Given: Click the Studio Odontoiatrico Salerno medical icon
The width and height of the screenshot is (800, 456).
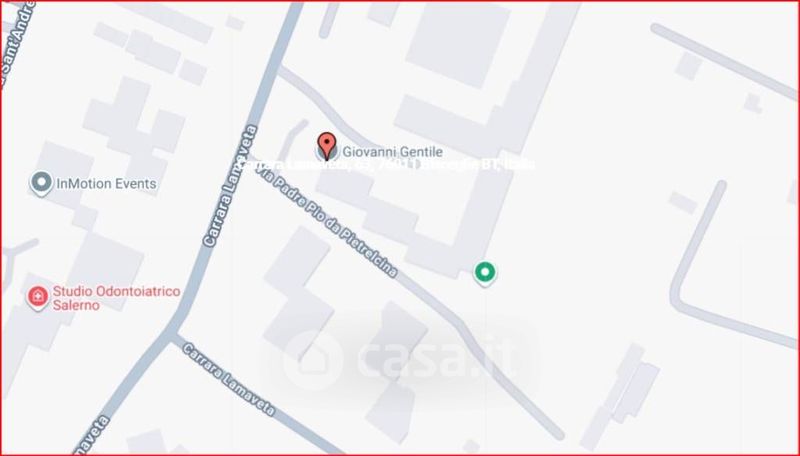Looking at the screenshot, I should (x=38, y=297).
